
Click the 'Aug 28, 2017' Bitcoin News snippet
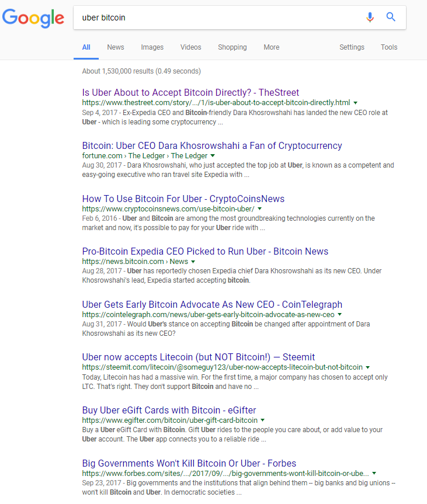[x=231, y=276]
